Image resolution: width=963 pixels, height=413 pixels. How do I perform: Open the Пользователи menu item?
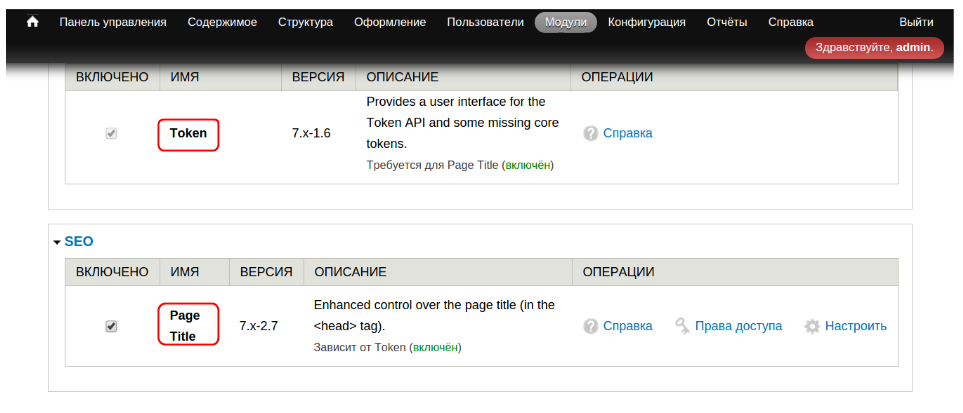485,22
